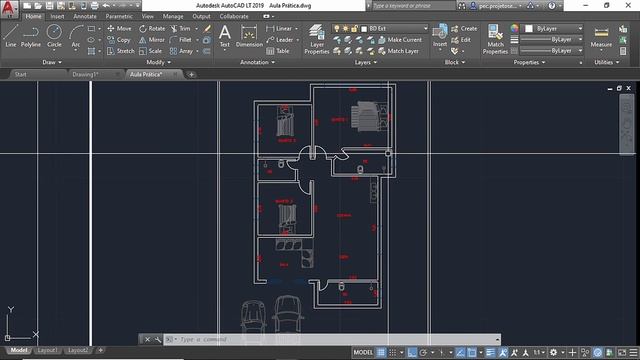Activate the Array command
The image size is (640, 360).
tap(181, 51)
